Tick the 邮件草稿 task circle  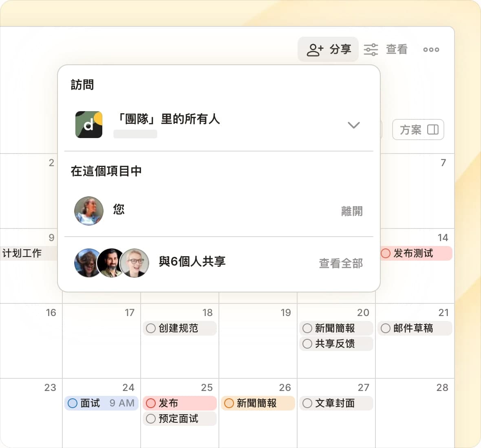point(386,328)
